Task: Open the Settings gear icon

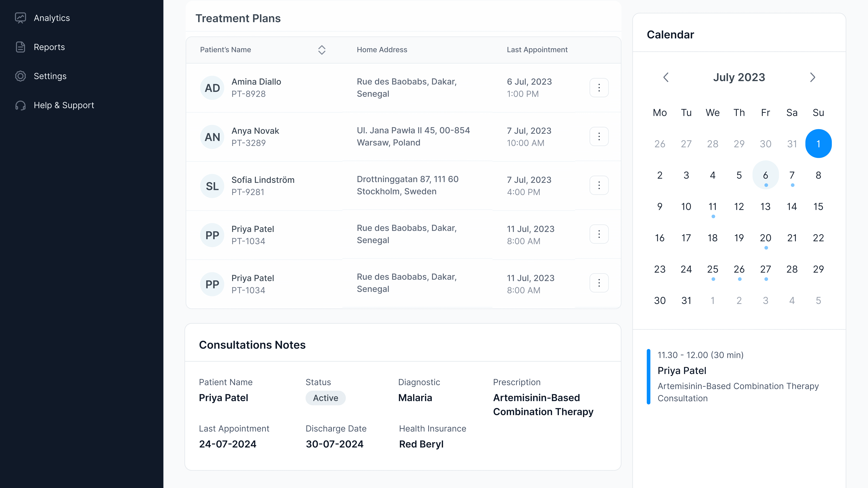Action: (x=21, y=76)
